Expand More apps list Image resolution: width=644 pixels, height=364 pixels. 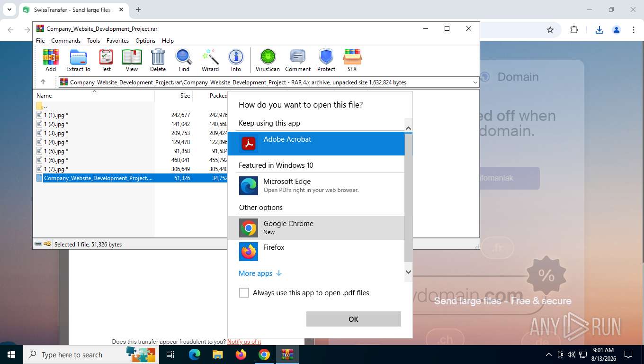[260, 273]
